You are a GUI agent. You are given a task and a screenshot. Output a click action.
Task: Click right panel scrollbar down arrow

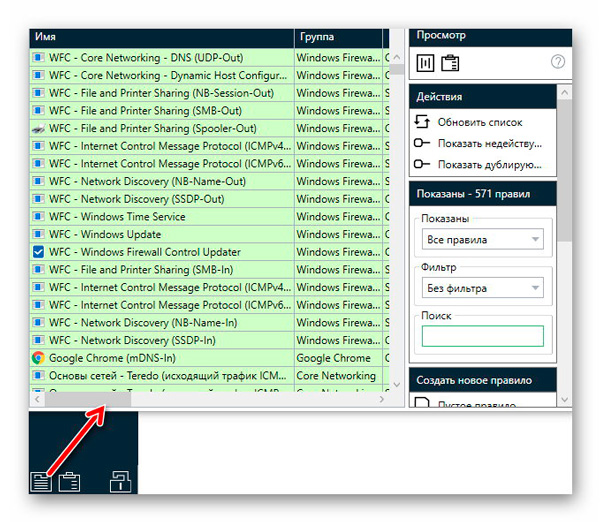pos(564,400)
